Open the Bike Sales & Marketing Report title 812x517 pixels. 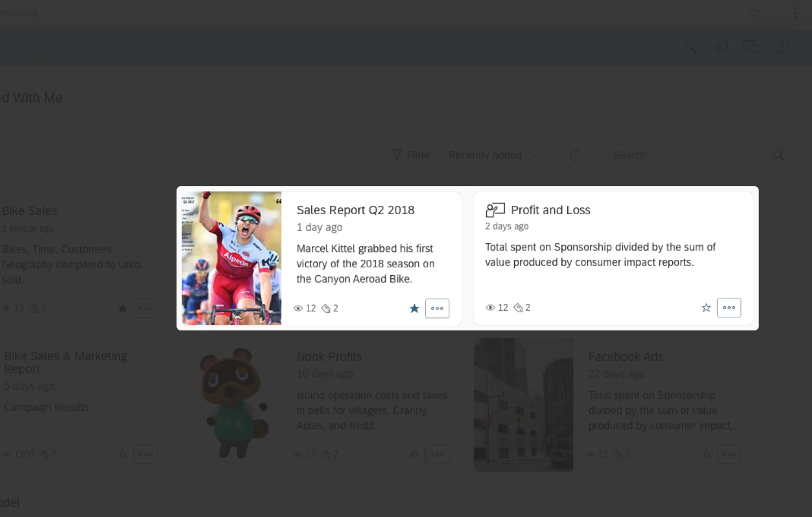[65, 363]
